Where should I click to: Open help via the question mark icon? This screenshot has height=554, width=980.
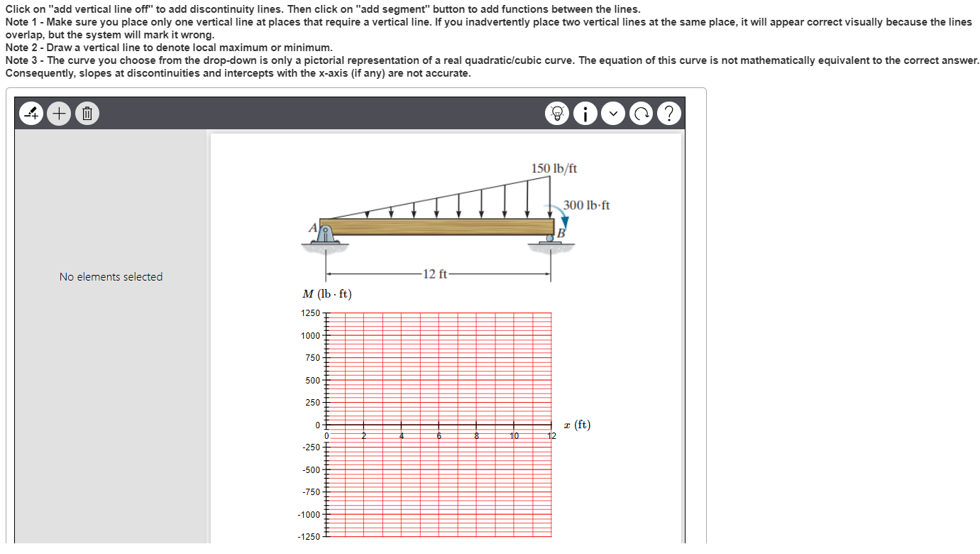[x=668, y=113]
